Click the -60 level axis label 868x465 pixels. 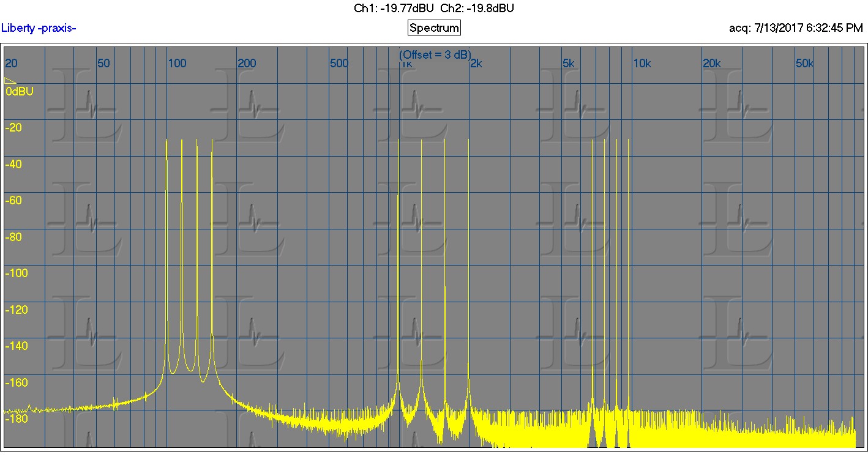point(13,200)
